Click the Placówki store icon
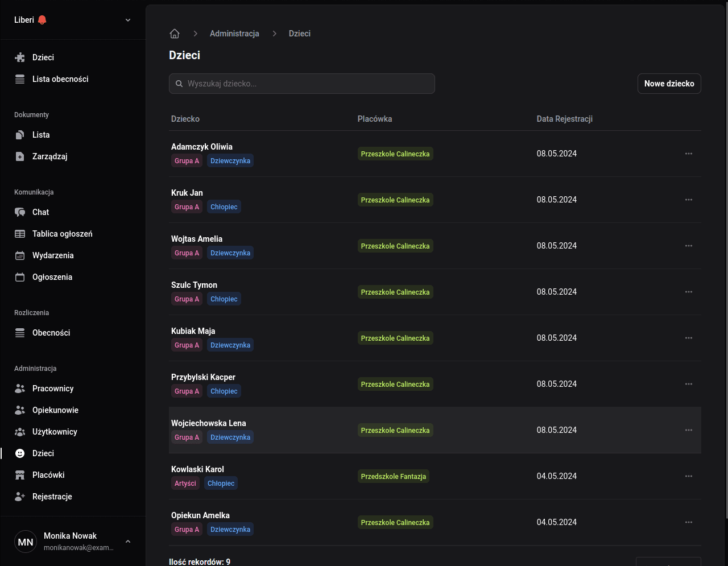 [x=20, y=475]
